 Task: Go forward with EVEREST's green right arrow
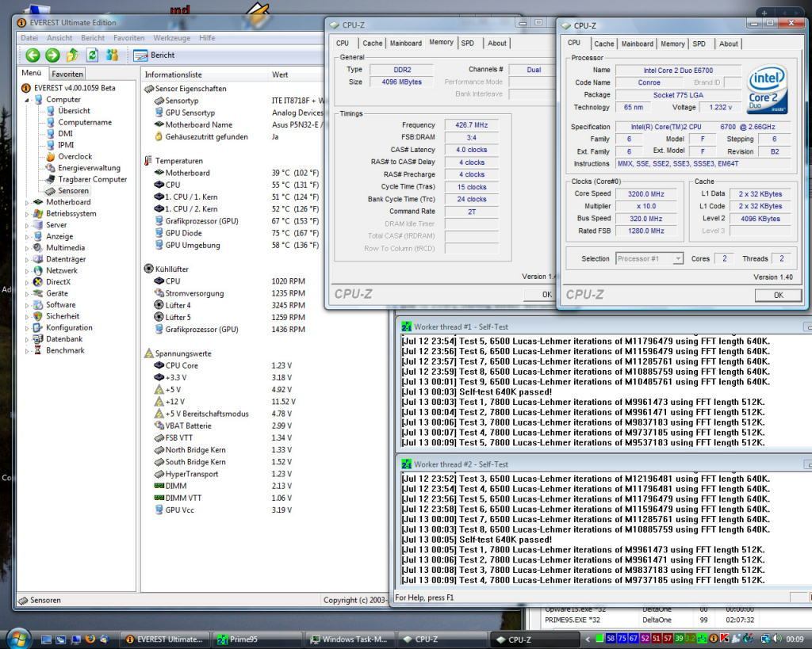(x=52, y=55)
